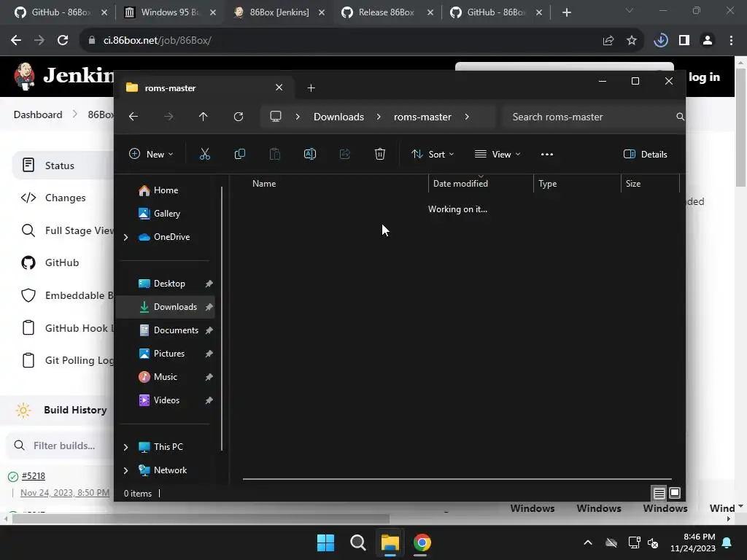Image resolution: width=747 pixels, height=560 pixels.
Task: Select Status in Jenkins sidebar
Action: pos(62,166)
